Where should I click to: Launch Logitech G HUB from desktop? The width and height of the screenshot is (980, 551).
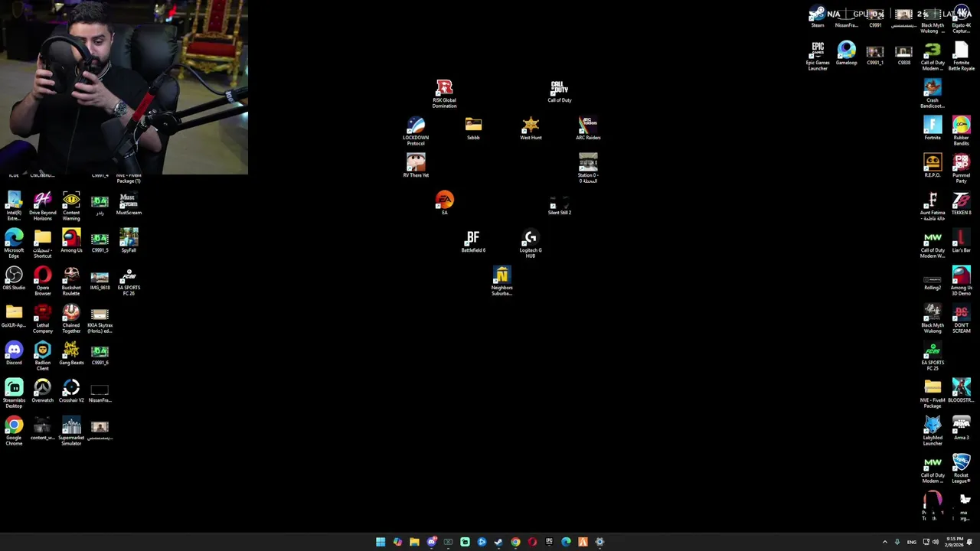[x=531, y=244]
